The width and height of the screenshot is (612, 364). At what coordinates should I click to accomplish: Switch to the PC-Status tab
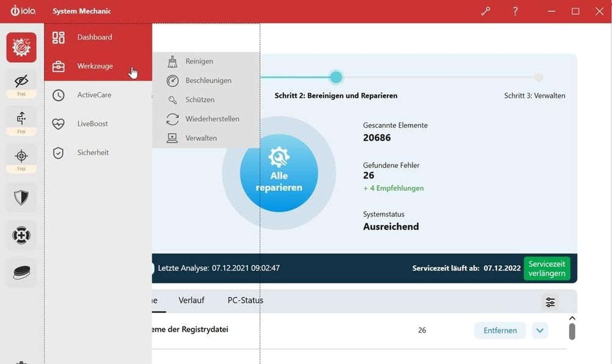pyautogui.click(x=245, y=300)
